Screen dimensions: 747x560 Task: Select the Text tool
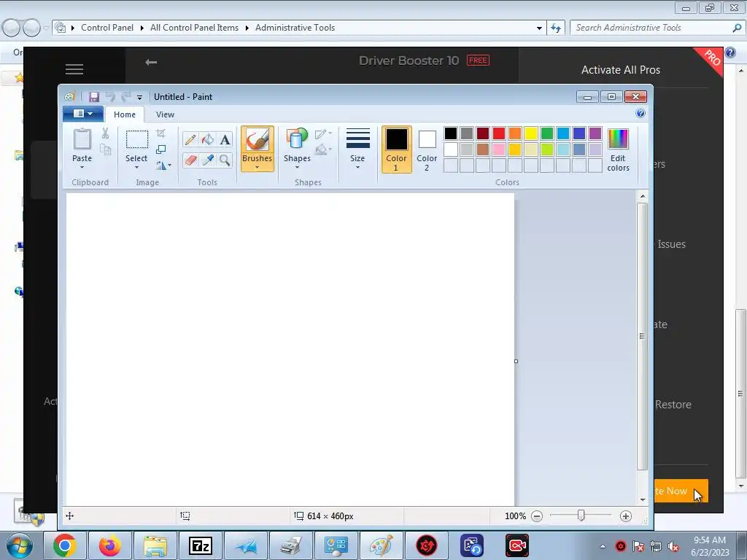[225, 139]
